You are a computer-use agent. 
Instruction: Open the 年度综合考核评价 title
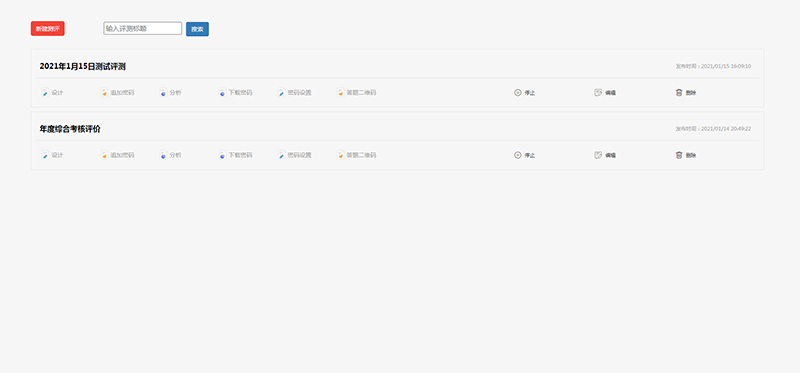[x=70, y=129]
